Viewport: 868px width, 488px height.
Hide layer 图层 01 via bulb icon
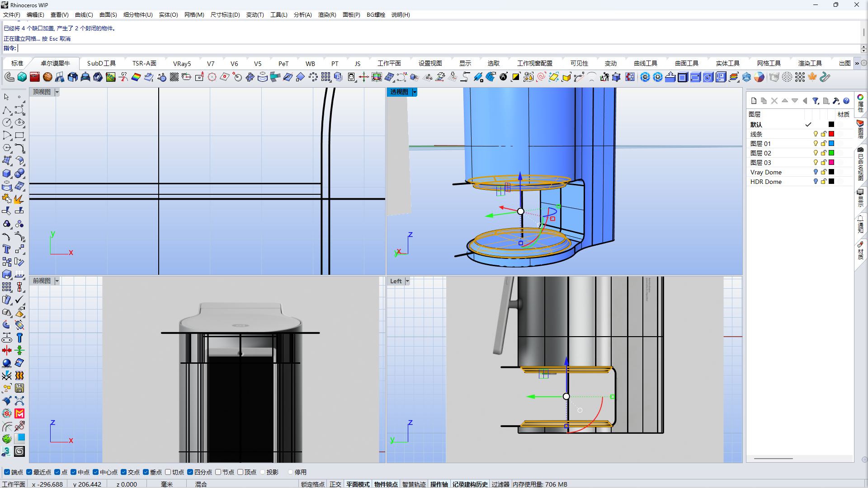(816, 143)
